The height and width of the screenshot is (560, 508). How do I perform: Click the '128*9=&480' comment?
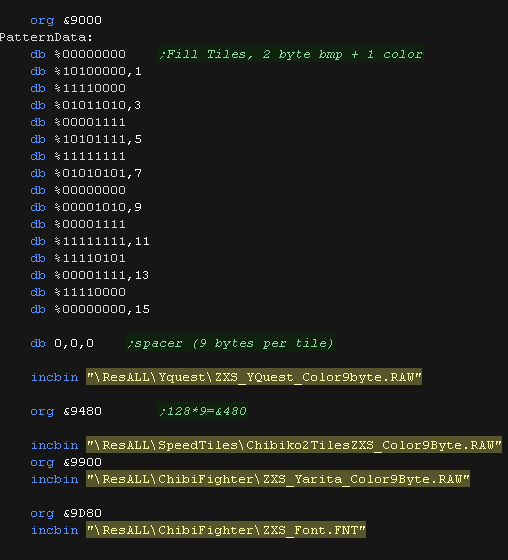[x=203, y=411]
